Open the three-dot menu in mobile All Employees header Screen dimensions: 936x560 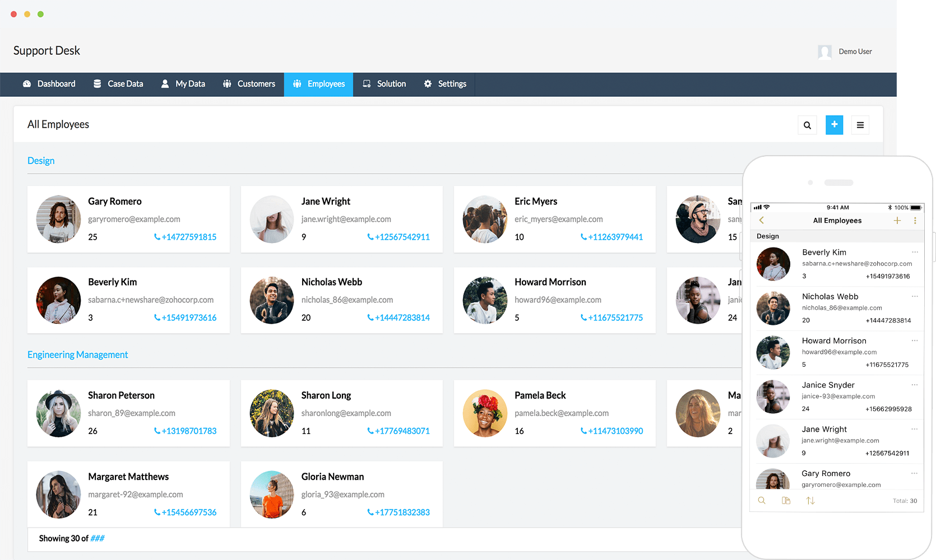tap(915, 220)
